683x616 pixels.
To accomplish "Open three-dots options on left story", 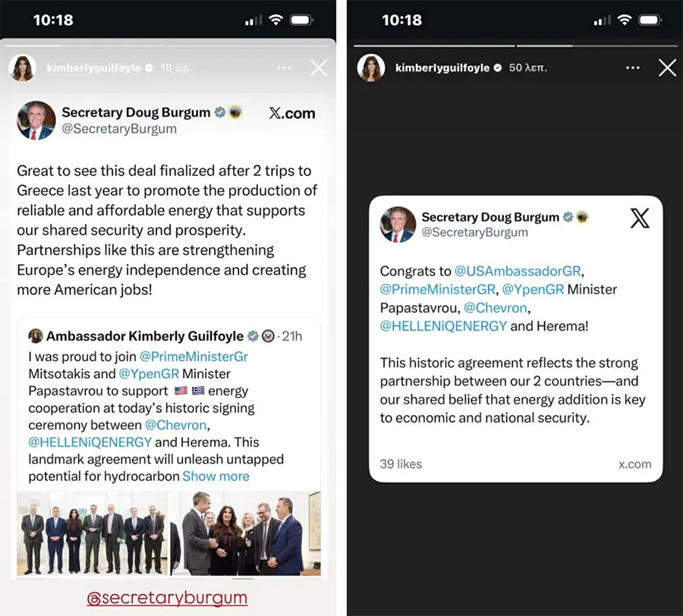I will (284, 68).
